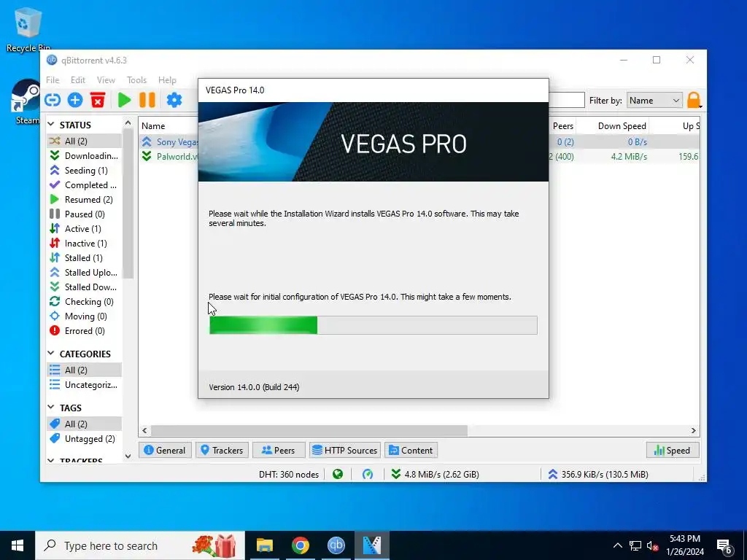Open notification center in taskbar
The image size is (747, 560).
point(724,545)
